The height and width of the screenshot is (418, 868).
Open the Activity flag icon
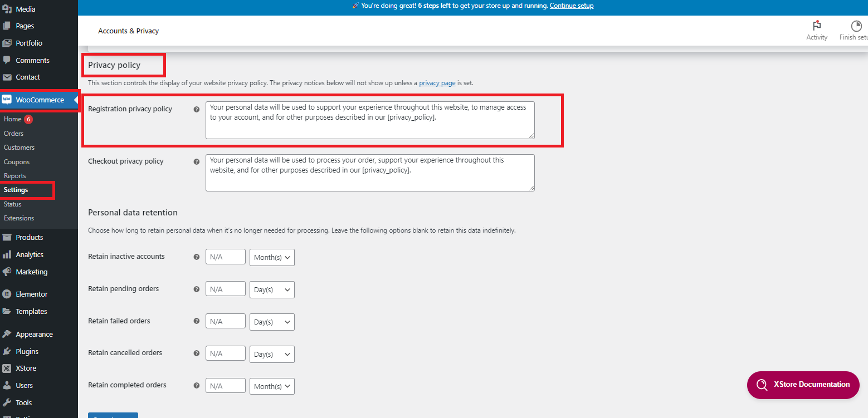pos(817,26)
